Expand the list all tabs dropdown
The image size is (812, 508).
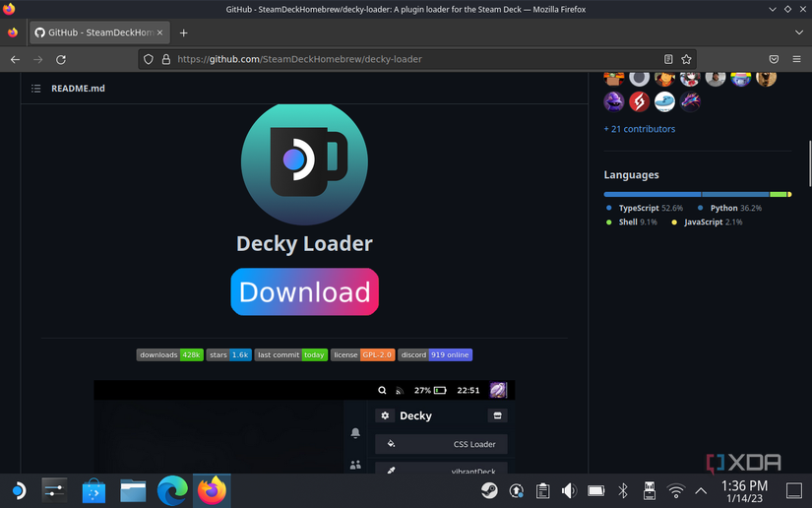(797, 32)
